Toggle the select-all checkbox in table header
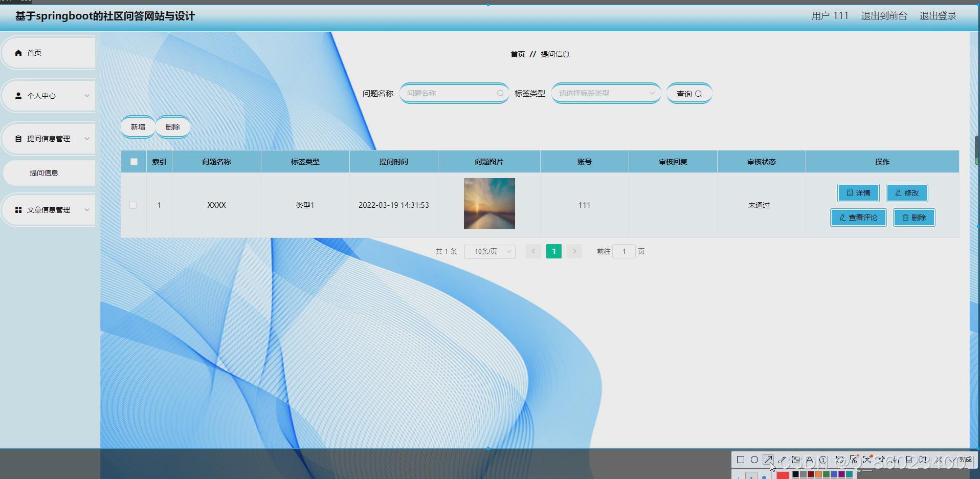980x479 pixels. coord(134,162)
